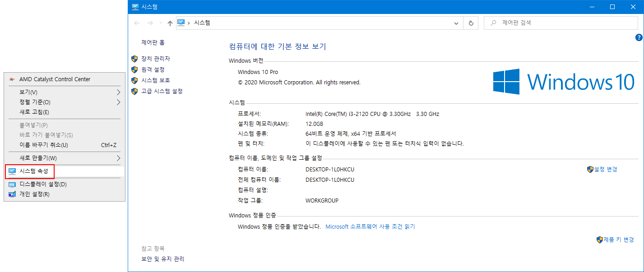Open the recent locations dropdown arrow
This screenshot has height=272, width=644.
160,23
